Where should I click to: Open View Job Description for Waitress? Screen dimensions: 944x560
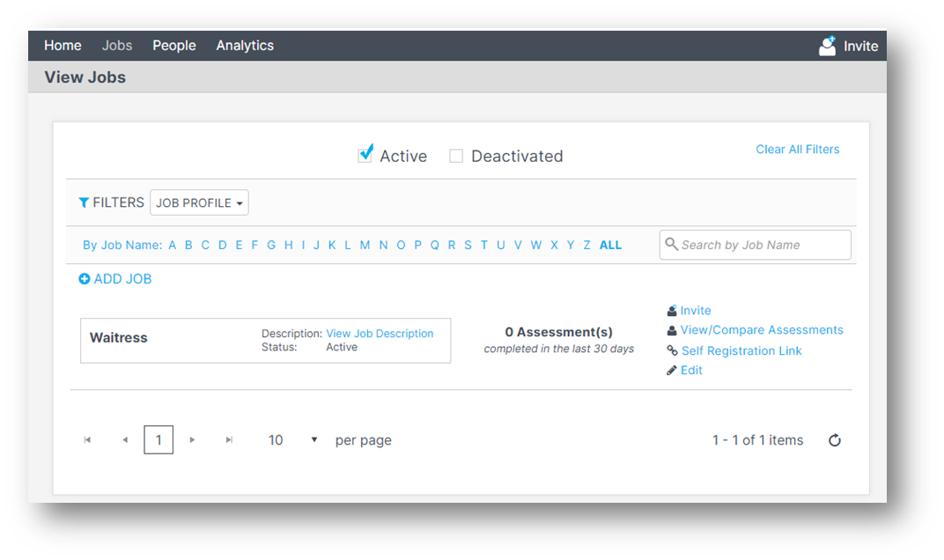click(x=380, y=333)
